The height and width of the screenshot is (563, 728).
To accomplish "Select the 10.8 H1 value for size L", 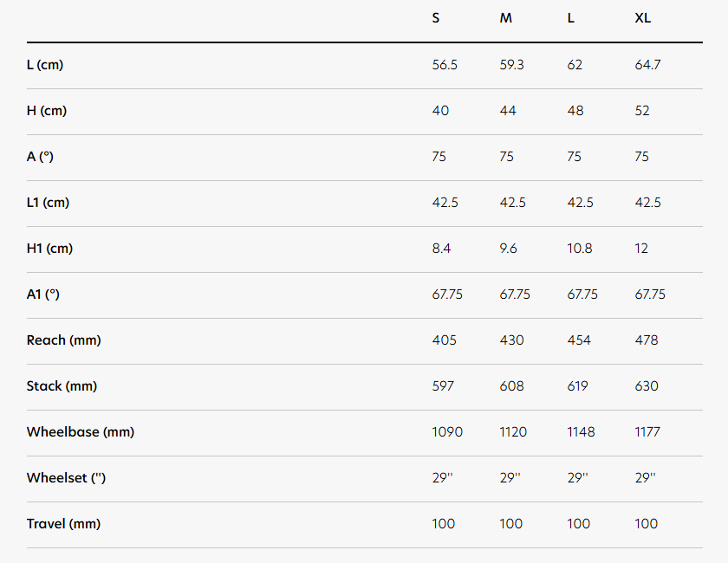I will click(580, 249).
